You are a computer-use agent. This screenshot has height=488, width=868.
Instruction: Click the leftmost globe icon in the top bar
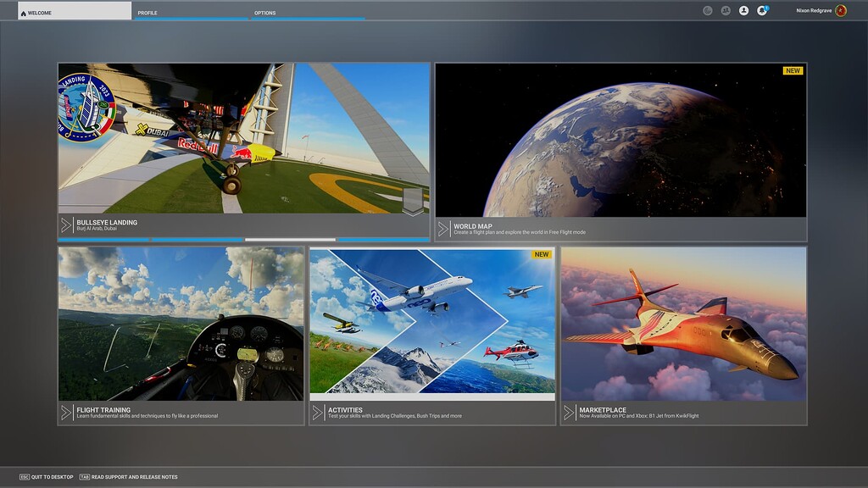(706, 10)
